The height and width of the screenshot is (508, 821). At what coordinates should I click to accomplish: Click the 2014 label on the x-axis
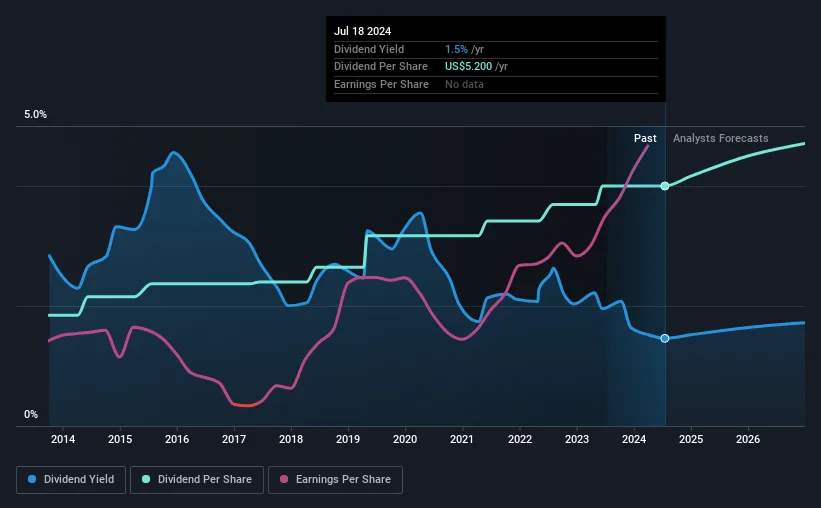pyautogui.click(x=63, y=439)
